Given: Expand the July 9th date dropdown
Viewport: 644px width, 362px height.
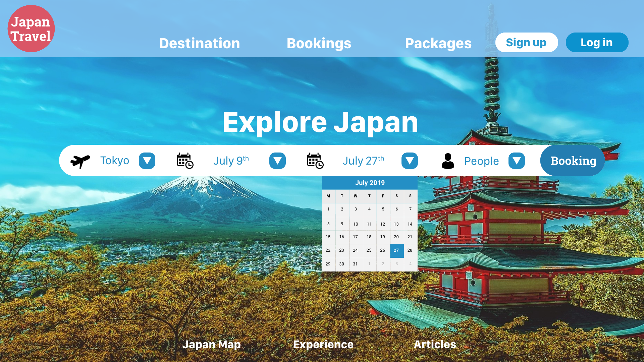Looking at the screenshot, I should (x=277, y=161).
